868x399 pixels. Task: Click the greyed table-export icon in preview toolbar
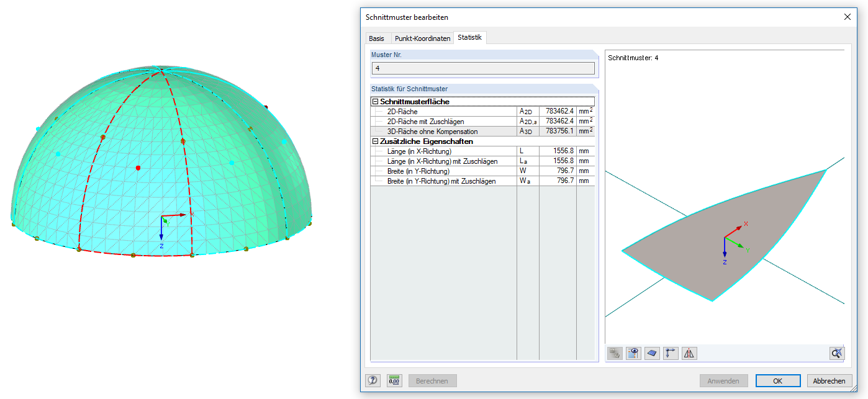(615, 353)
